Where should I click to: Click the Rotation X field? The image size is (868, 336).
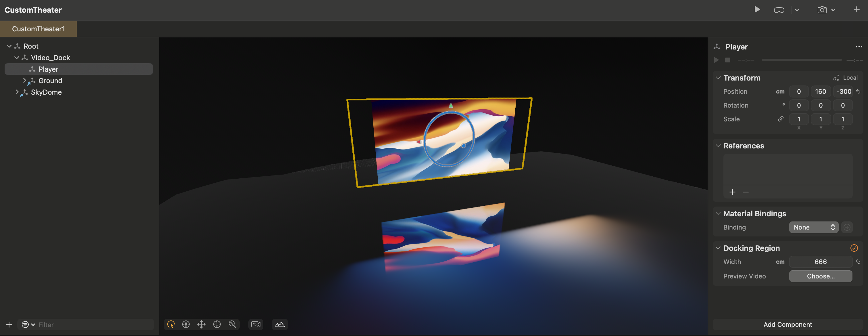pos(798,105)
